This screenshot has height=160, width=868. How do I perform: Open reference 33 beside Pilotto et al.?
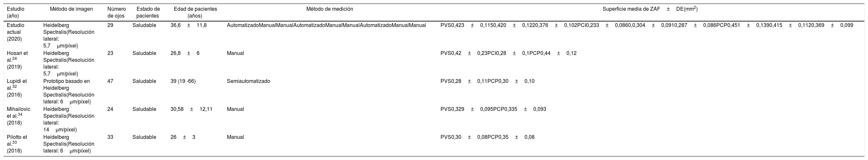[13, 142]
